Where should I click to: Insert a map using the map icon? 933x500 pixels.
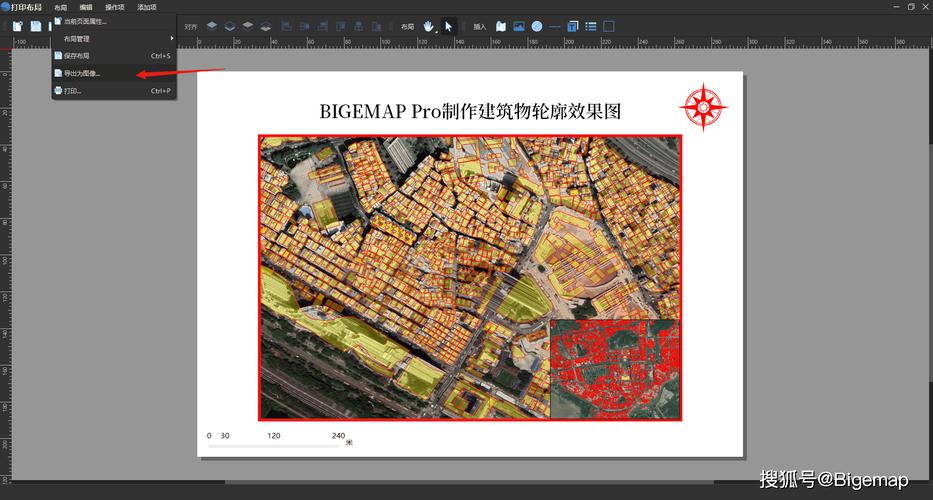(x=500, y=26)
